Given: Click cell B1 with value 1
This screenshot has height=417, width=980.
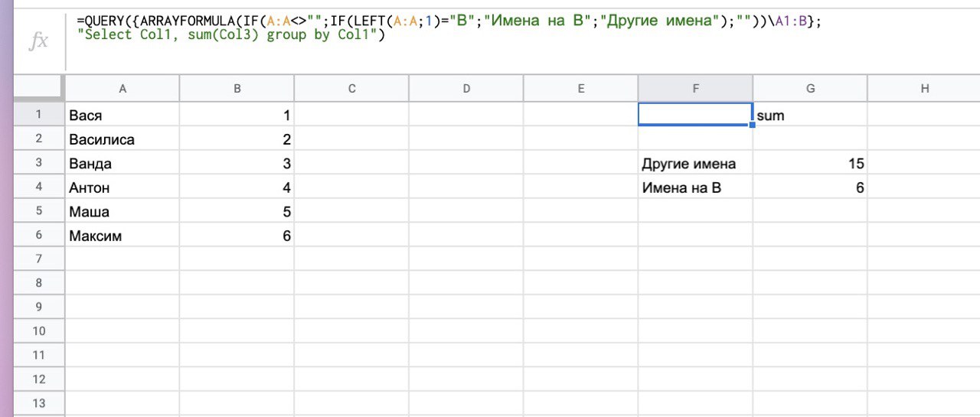Looking at the screenshot, I should tap(237, 115).
